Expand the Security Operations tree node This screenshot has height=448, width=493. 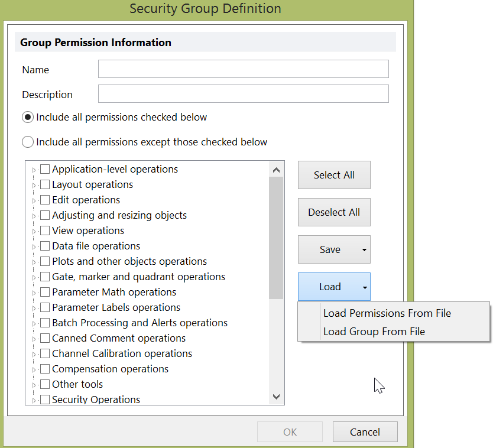pyautogui.click(x=34, y=401)
